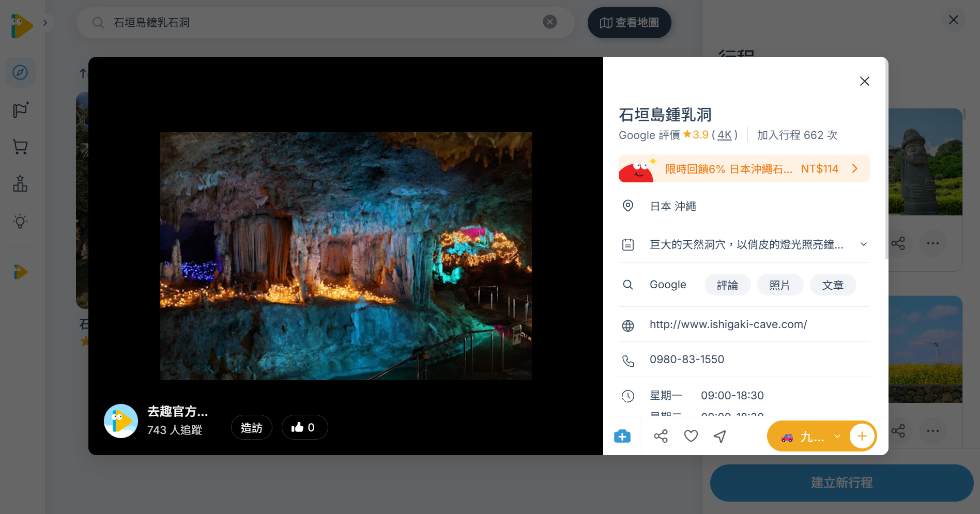This screenshot has height=514, width=980.
Task: Click the 去趣官方... author name
Action: 178,412
